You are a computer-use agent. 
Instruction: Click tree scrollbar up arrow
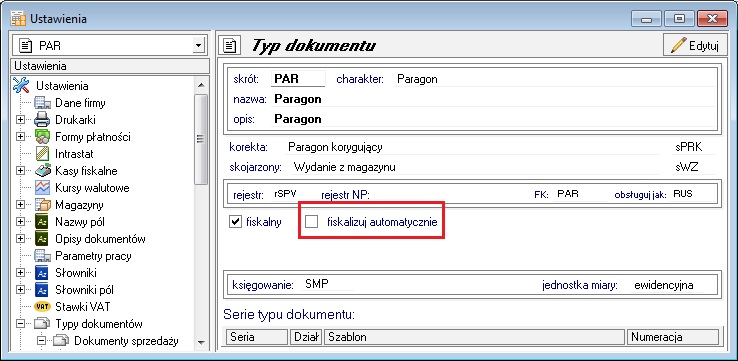click(201, 85)
